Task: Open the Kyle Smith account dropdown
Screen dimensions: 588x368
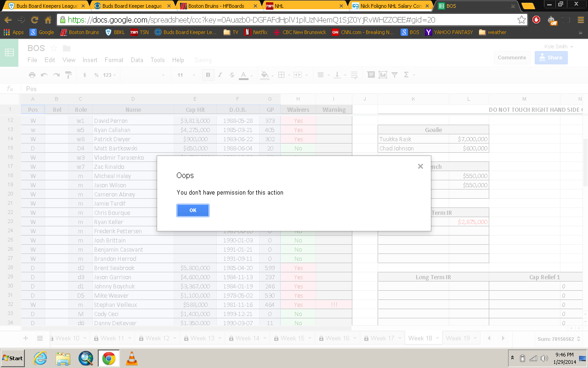Action: click(x=559, y=46)
